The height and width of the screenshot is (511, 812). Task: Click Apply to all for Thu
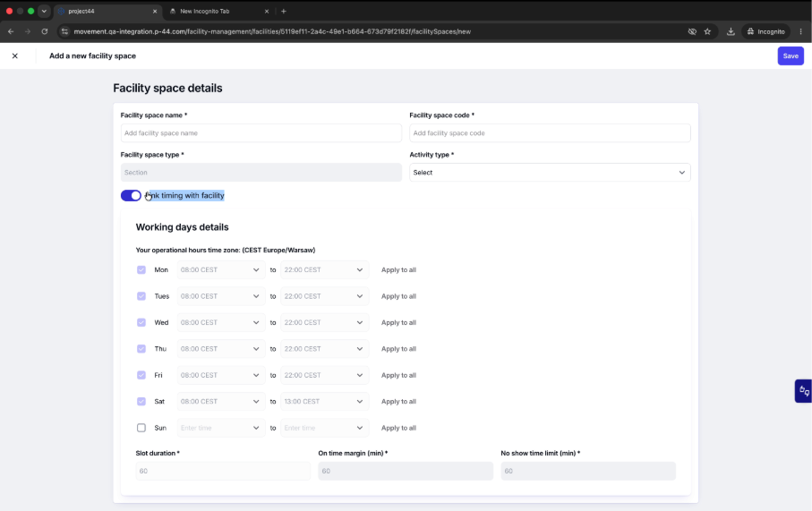(x=398, y=349)
